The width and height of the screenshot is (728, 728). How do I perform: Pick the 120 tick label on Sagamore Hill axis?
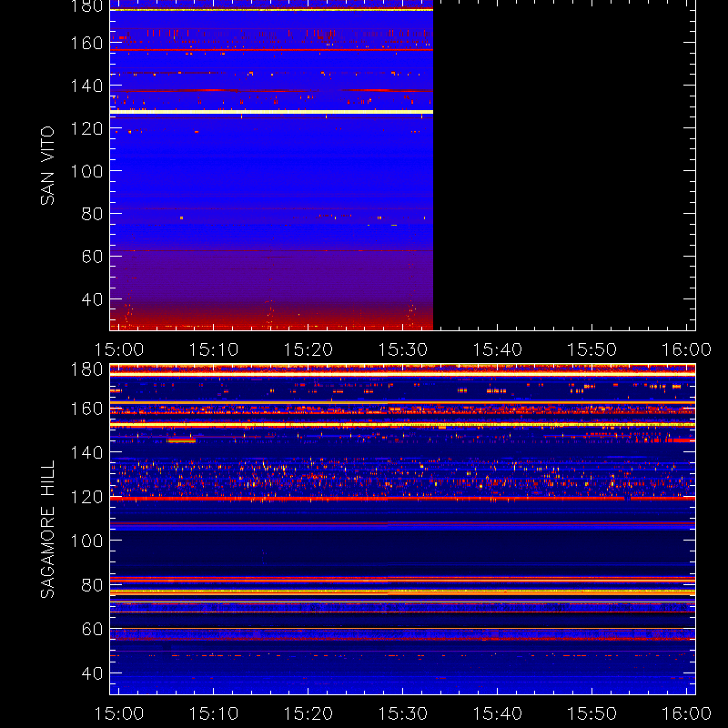(x=86, y=497)
